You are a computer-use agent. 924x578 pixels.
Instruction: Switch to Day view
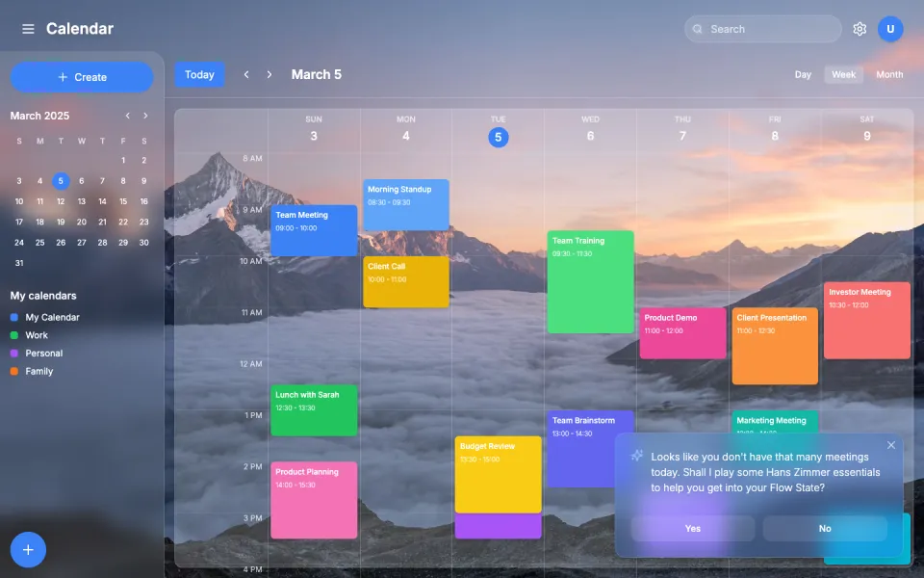tap(803, 74)
